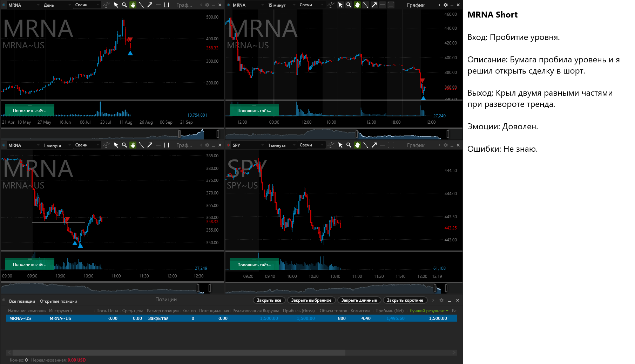The height and width of the screenshot is (364, 635).
Task: Toggle the blue link indicator of the MRNA 15-minute chart
Action: 229,5
